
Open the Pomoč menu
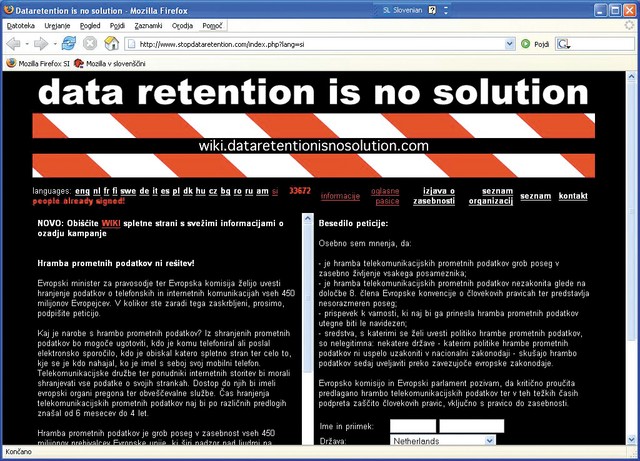point(212,26)
